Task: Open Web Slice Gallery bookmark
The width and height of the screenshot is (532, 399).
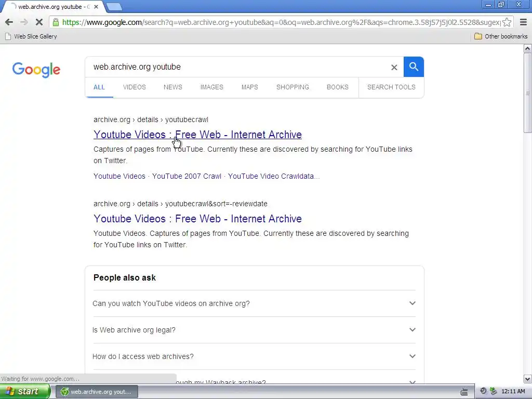Action: coord(31,36)
